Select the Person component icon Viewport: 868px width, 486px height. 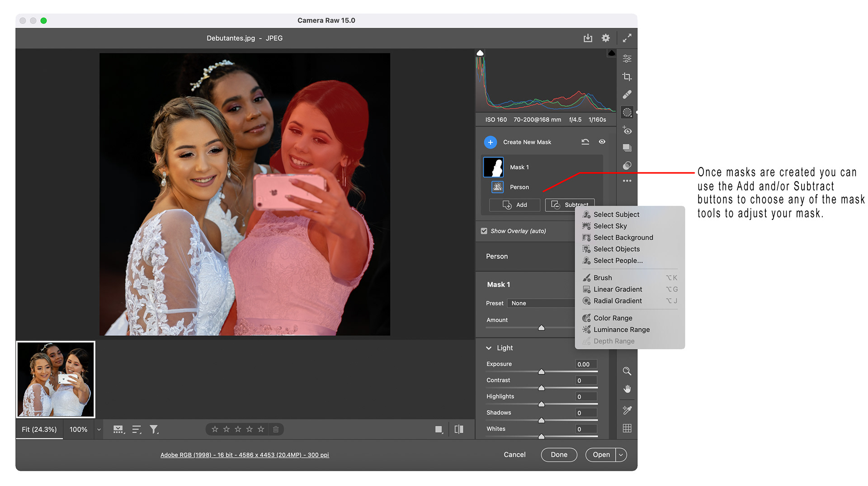(497, 187)
